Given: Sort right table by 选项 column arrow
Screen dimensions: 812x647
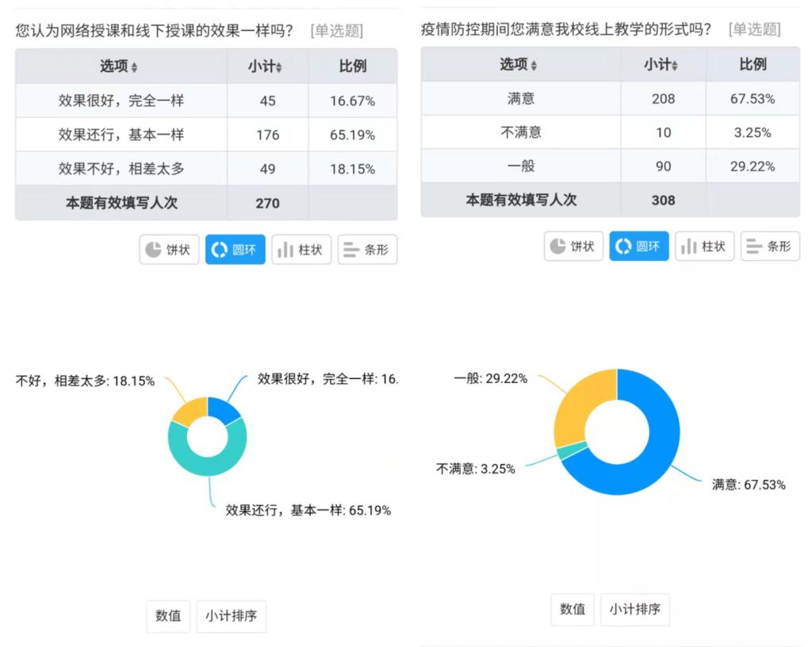Looking at the screenshot, I should coord(534,66).
